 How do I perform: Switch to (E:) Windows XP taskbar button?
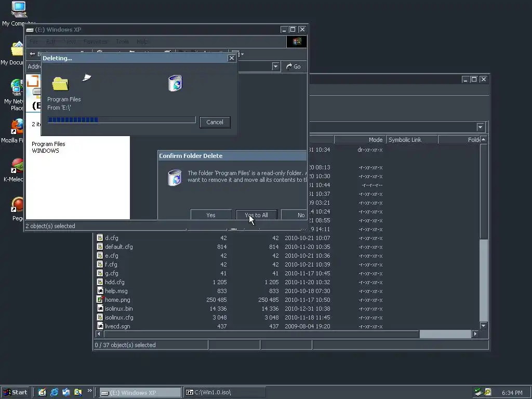(140, 393)
